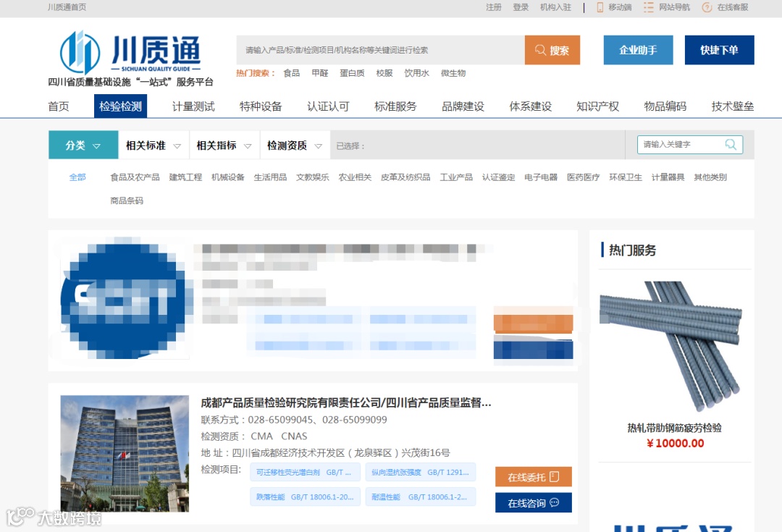The image size is (782, 532).
Task: Click the document icon on 在线委托 button
Action: (x=554, y=477)
